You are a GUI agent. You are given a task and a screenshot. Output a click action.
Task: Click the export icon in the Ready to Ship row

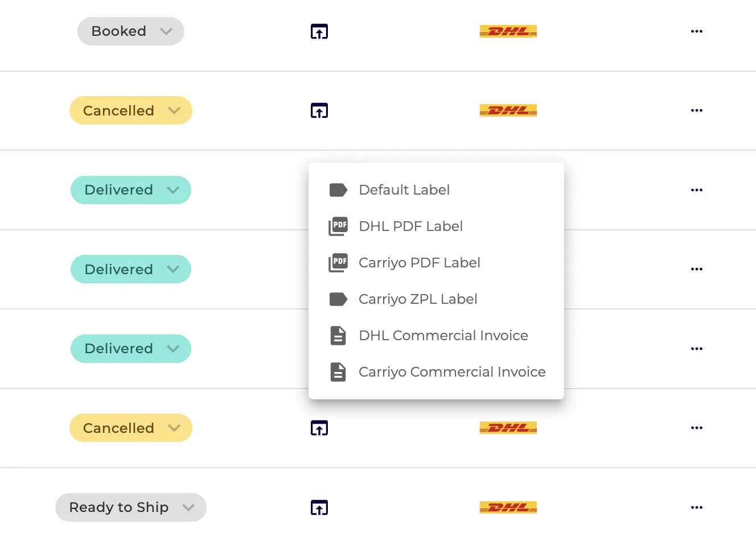[x=319, y=507]
